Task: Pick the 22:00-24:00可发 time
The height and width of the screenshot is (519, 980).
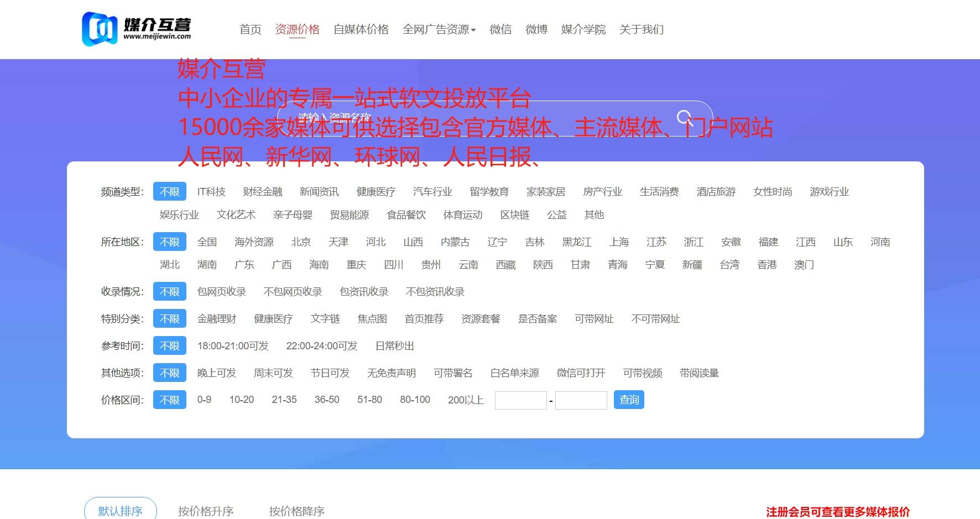Action: [x=322, y=346]
